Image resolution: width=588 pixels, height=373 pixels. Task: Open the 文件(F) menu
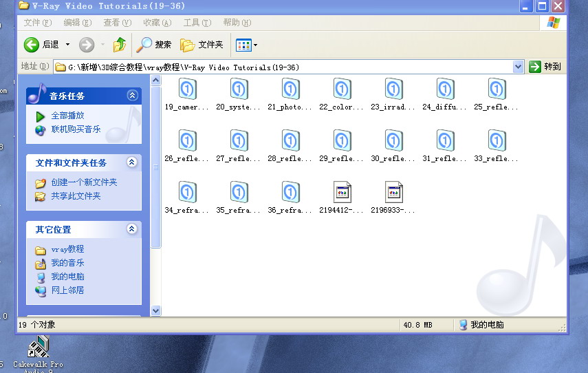(37, 23)
